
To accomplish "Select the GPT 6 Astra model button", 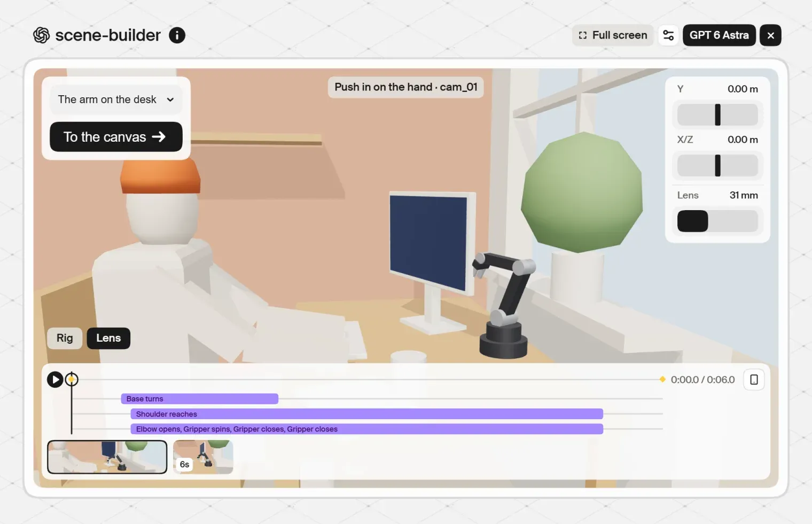I will [x=719, y=35].
